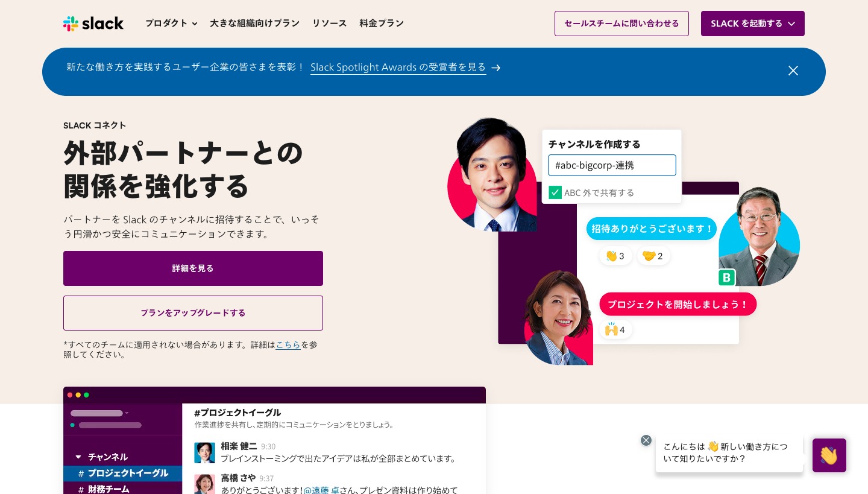
Task: Open the プロダクト dropdown menu
Action: (x=171, y=24)
